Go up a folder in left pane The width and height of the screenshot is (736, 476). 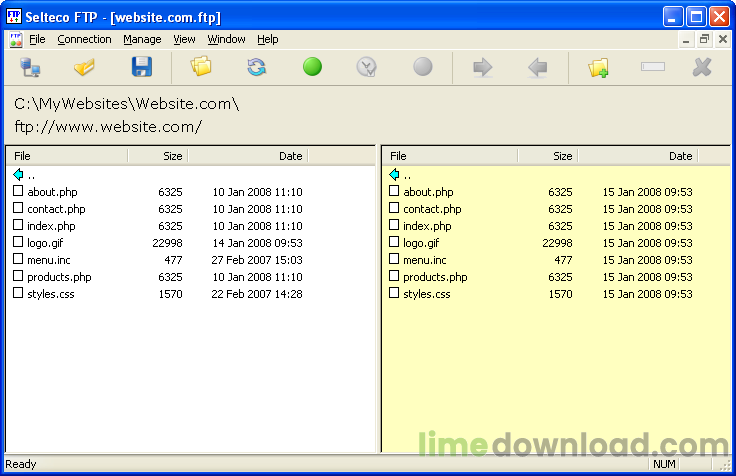[x=18, y=175]
